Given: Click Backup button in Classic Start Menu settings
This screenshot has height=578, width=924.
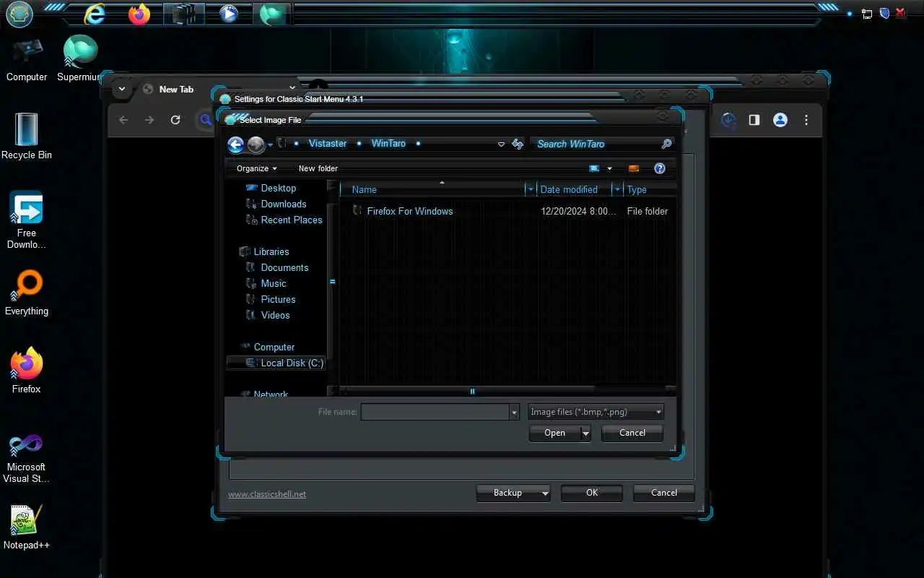Looking at the screenshot, I should point(513,493).
